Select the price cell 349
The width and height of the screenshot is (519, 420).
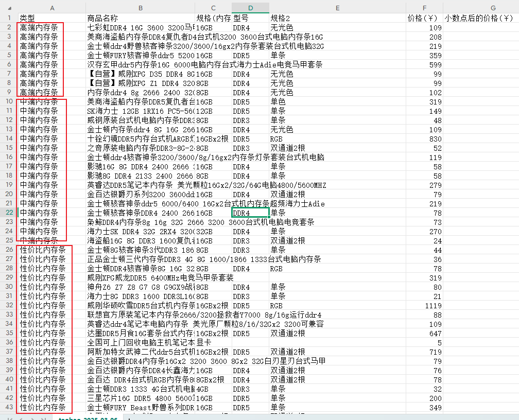coord(424,408)
